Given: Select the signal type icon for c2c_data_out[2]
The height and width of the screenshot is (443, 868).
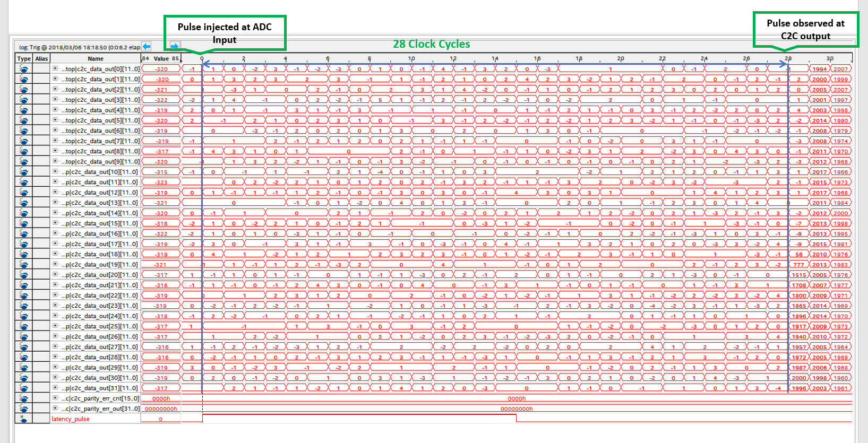Looking at the screenshot, I should [24, 90].
